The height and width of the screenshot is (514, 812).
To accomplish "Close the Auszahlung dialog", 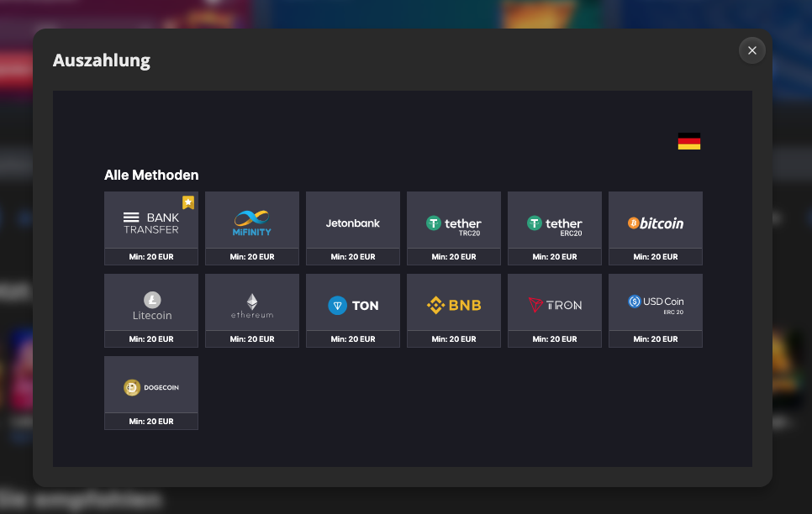I will coord(752,50).
